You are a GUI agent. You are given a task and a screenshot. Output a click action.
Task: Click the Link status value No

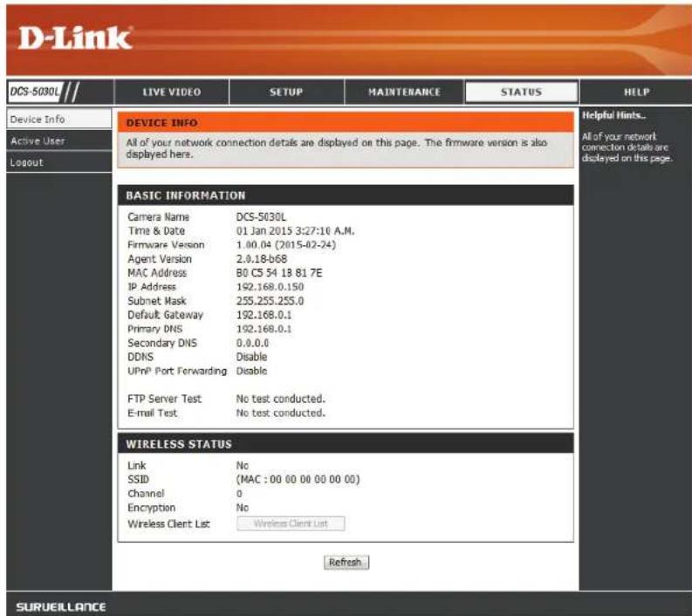243,466
